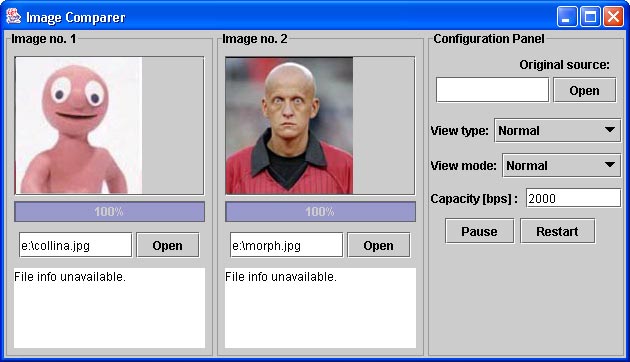Expand the View type dropdown

click(558, 130)
